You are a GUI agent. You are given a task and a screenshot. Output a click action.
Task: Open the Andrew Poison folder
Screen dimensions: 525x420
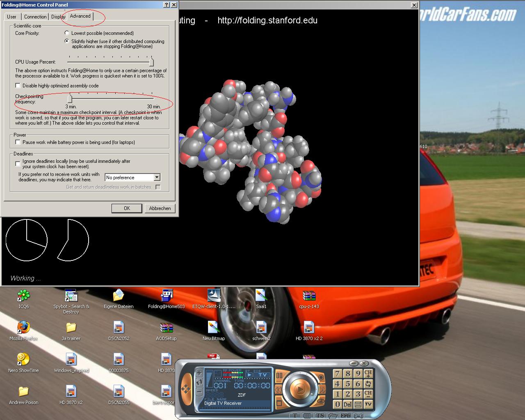click(23, 395)
